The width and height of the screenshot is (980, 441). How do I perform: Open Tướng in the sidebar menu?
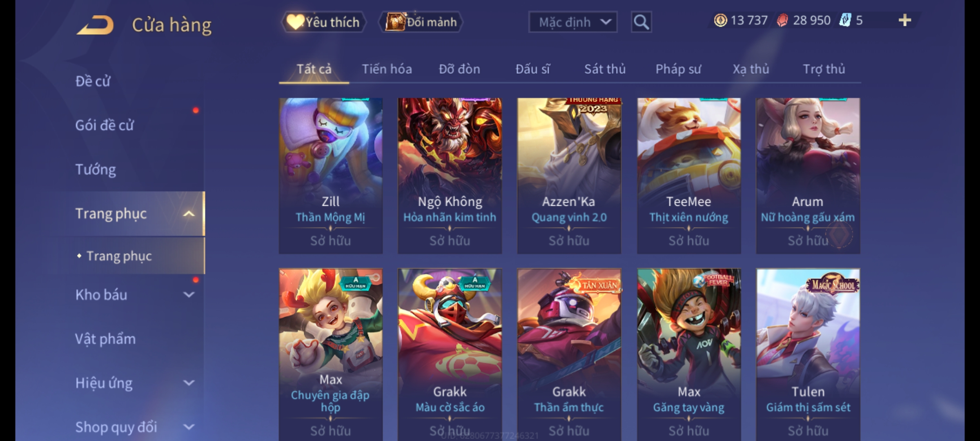point(96,169)
